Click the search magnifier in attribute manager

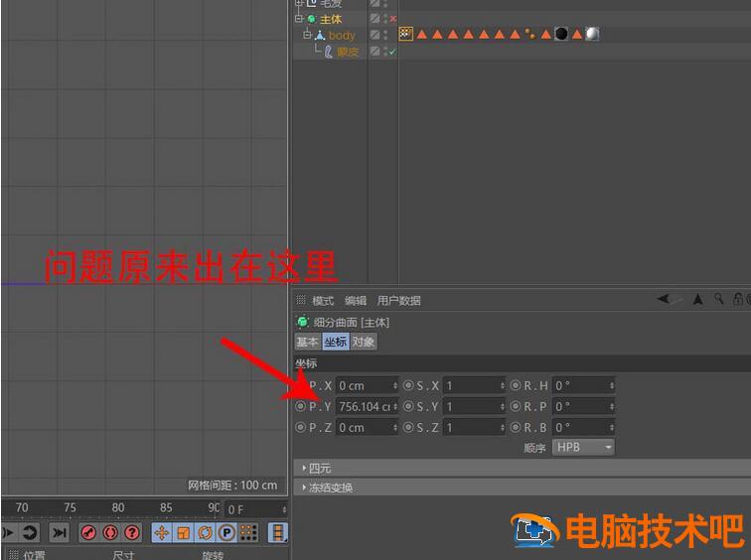719,299
